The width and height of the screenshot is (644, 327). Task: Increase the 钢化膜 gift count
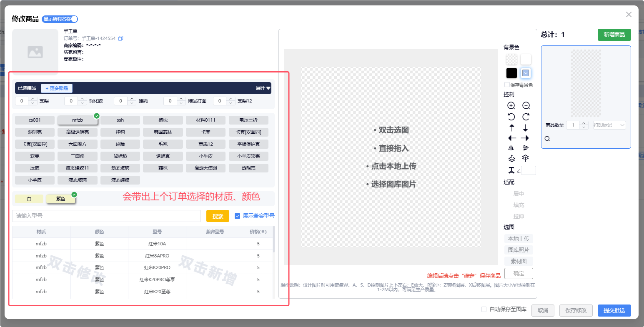[x=82, y=99]
